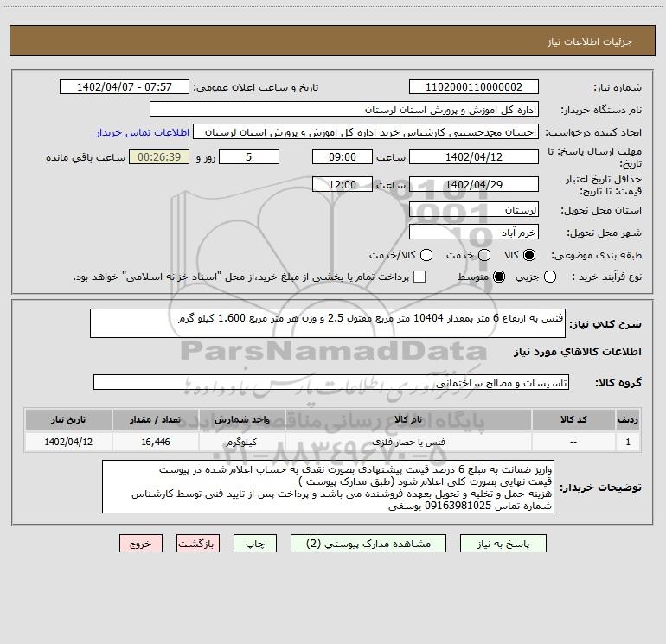Click the need date cell 1402/04/12 in table
666x644 pixels.
pos(68,442)
